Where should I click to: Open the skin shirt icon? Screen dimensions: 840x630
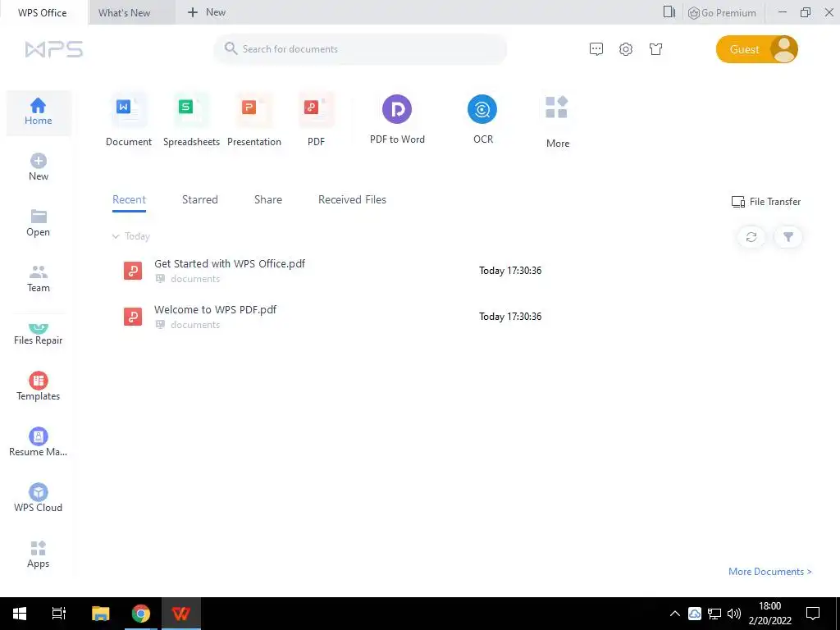(655, 49)
